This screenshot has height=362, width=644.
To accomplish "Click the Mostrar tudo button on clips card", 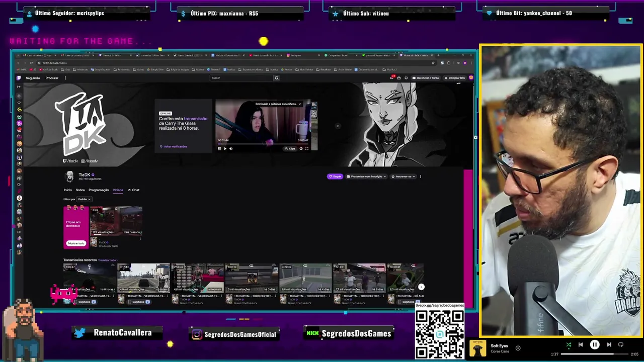I will pyautogui.click(x=76, y=243).
